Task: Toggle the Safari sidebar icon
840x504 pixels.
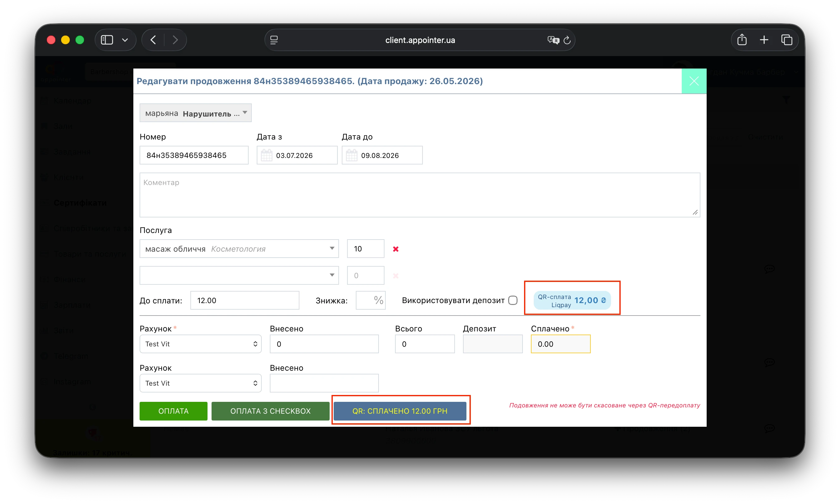Action: [x=107, y=40]
